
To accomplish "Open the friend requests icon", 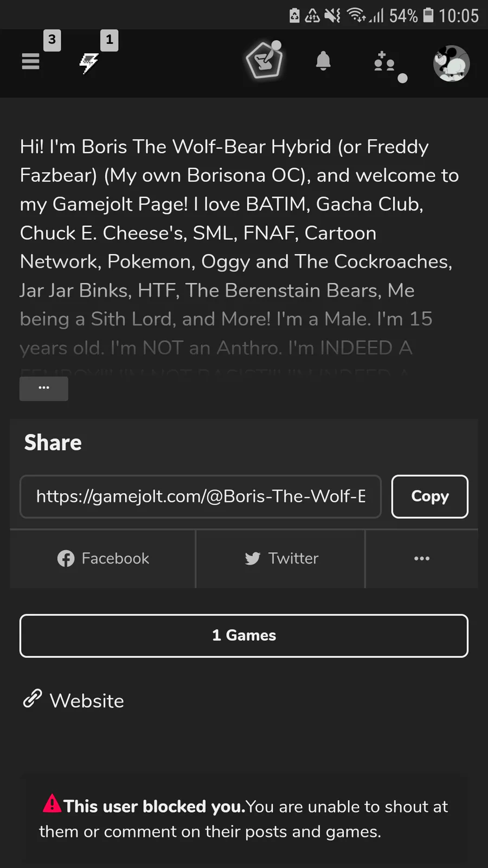I will click(384, 62).
